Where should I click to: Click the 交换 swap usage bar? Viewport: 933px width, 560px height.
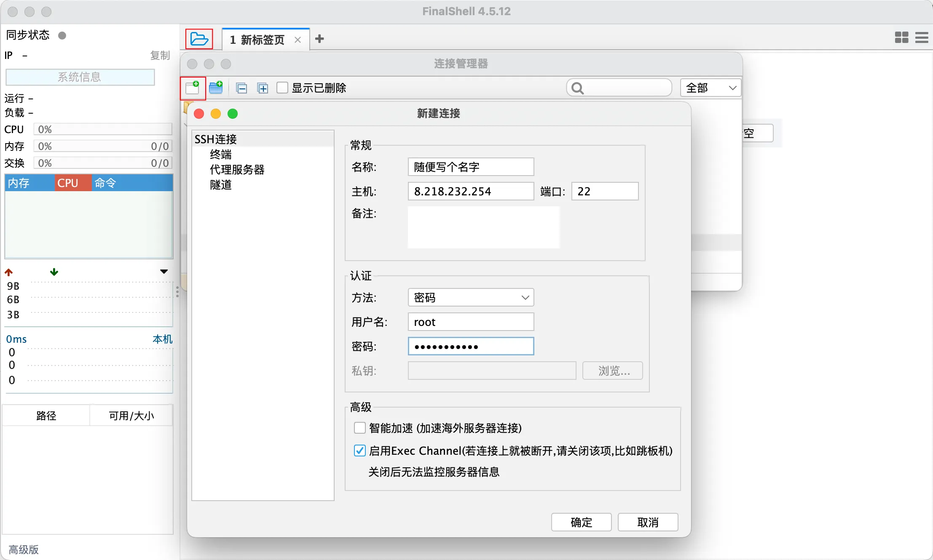tap(103, 163)
